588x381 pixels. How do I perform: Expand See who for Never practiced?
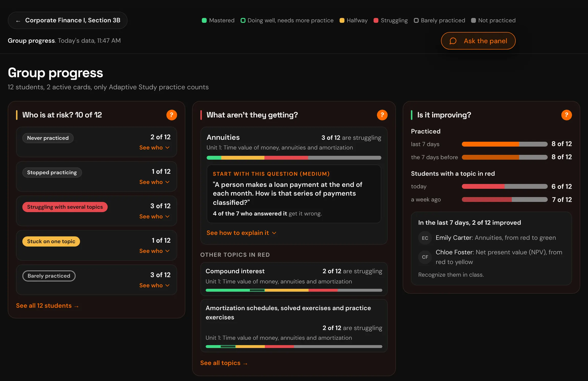pos(154,148)
